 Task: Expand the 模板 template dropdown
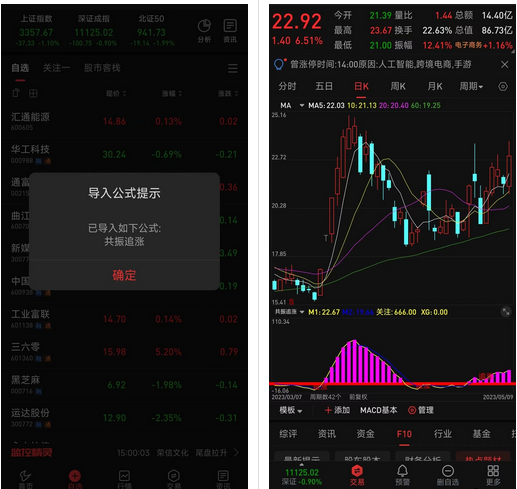291,410
